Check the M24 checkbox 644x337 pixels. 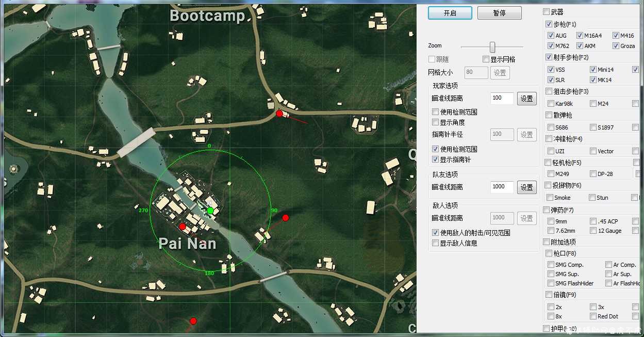(x=593, y=104)
